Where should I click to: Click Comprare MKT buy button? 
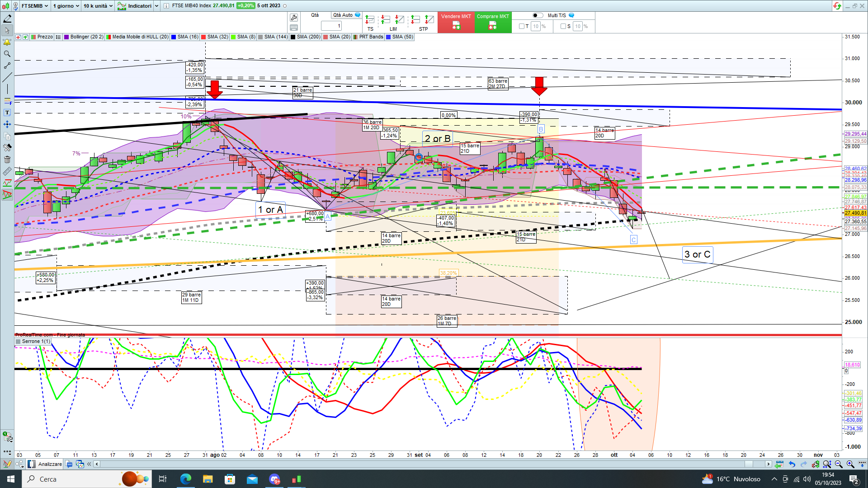tap(493, 22)
